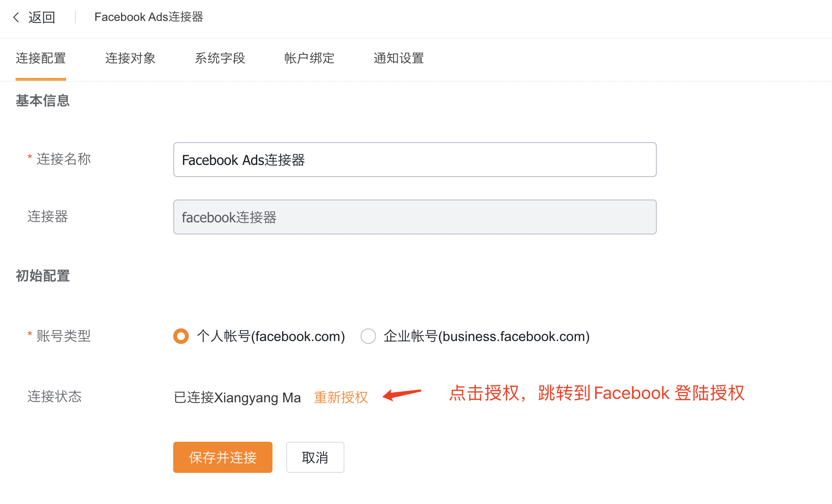The image size is (832, 504).
Task: Open the 连接配置 tab
Action: tap(41, 58)
